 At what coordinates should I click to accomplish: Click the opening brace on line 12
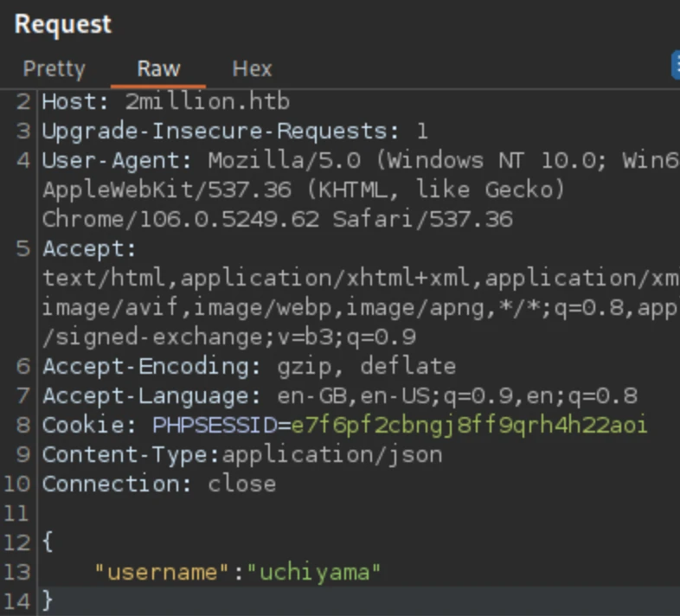point(48,542)
